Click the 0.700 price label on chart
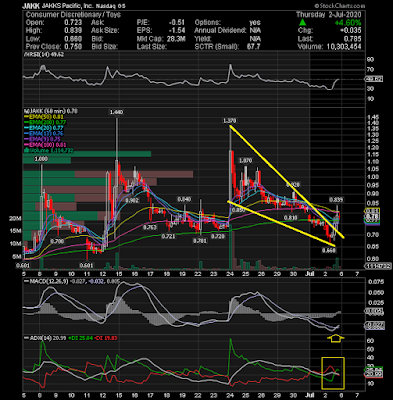The width and height of the screenshot is (393, 400). (x=57, y=241)
